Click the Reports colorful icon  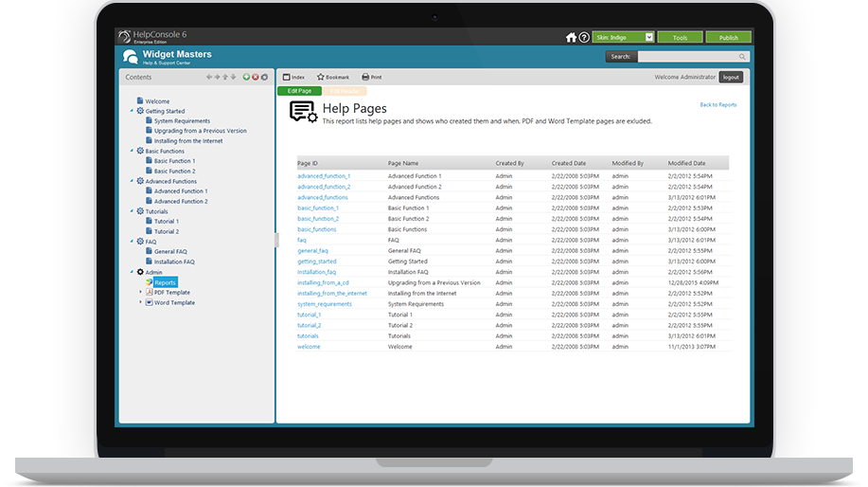[149, 282]
